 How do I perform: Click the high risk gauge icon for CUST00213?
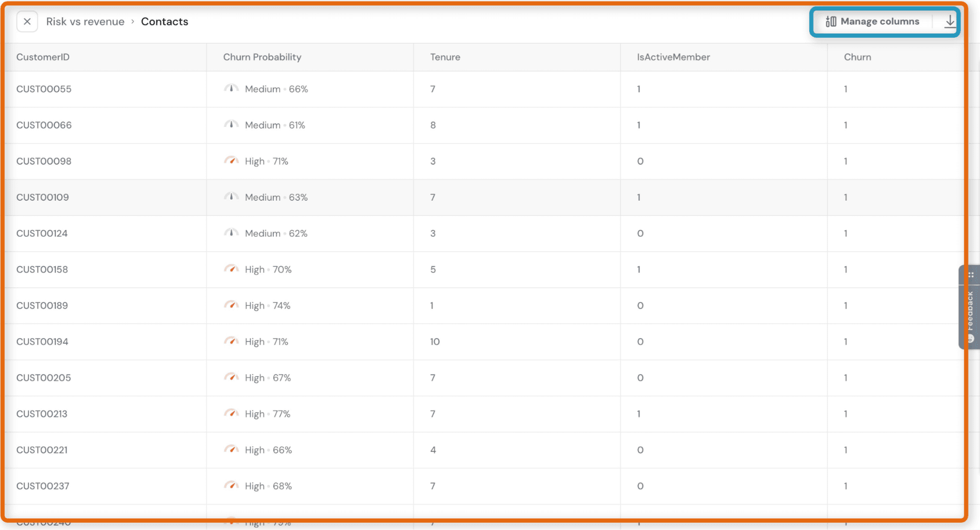(x=231, y=413)
